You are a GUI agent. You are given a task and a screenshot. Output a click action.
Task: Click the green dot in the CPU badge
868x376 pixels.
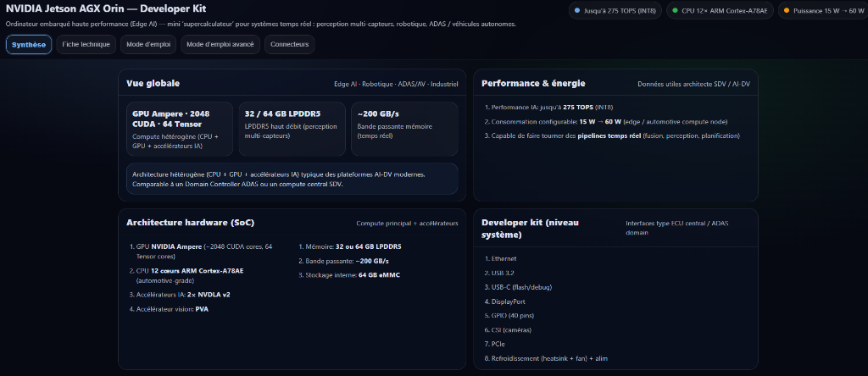[675, 10]
